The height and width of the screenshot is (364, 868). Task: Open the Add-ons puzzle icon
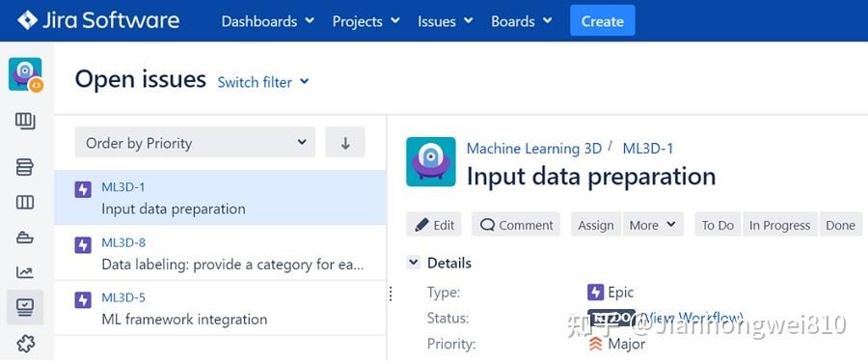point(25,344)
